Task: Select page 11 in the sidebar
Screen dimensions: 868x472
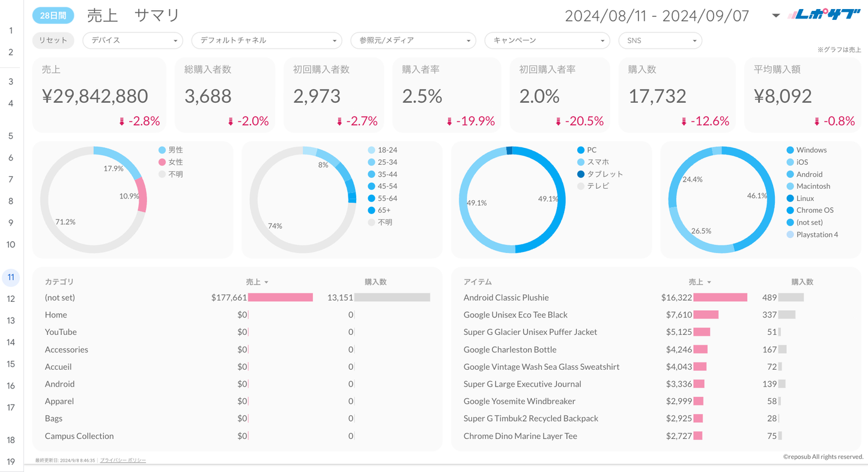Action: coord(11,277)
